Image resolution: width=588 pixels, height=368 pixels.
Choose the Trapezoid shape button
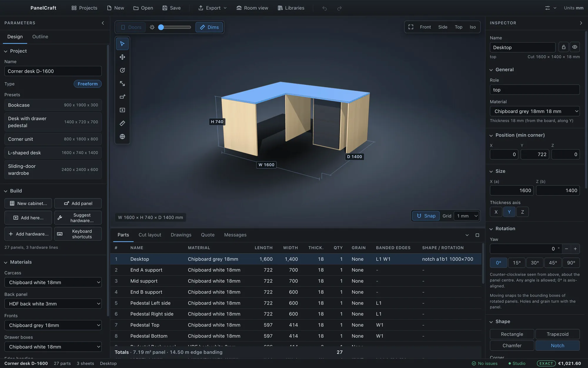(x=557, y=334)
